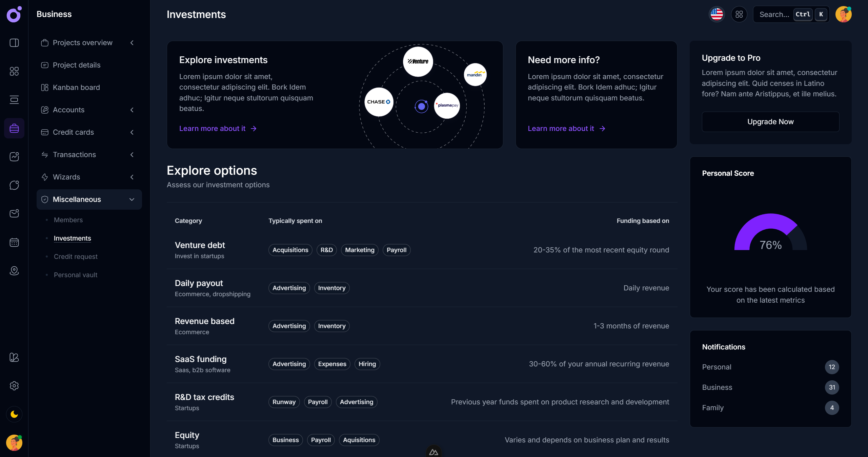Image resolution: width=868 pixels, height=457 pixels.
Task: Click the briefcase icon in left rail
Action: [x=14, y=128]
